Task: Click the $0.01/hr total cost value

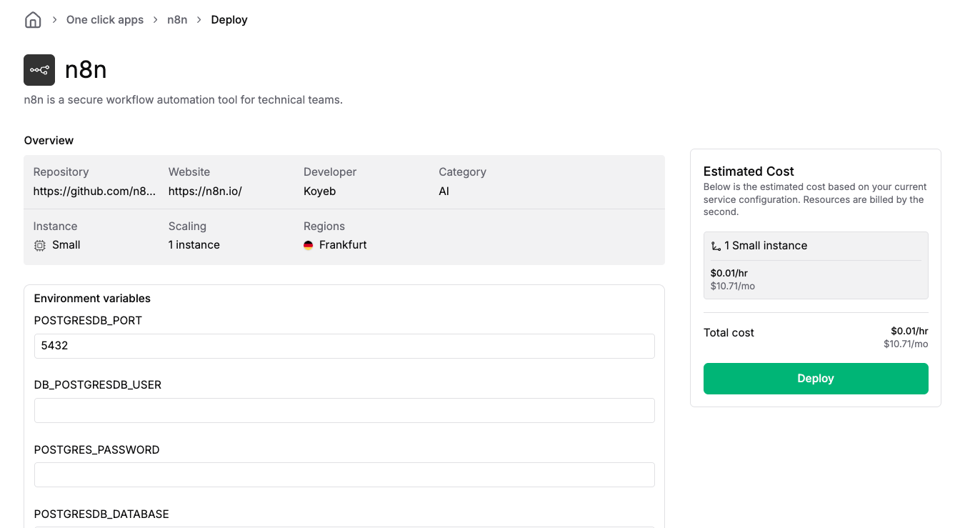Action: [x=910, y=331]
